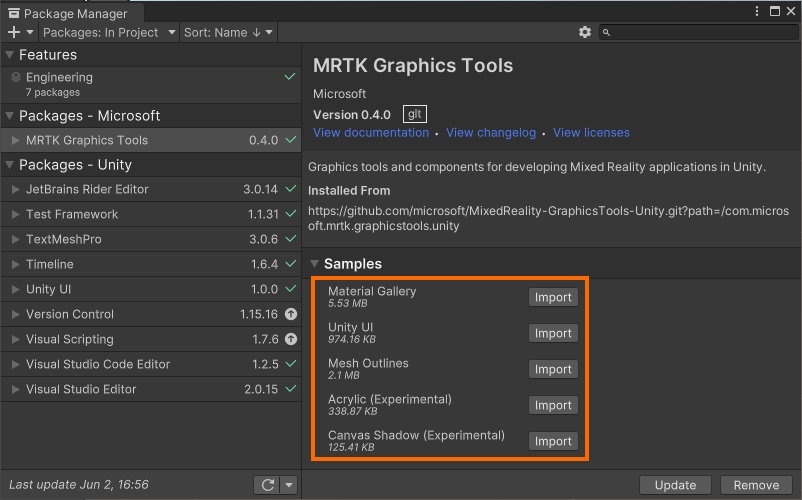Click the add package plus icon
Viewport: 802px width, 500px height.
pos(14,33)
